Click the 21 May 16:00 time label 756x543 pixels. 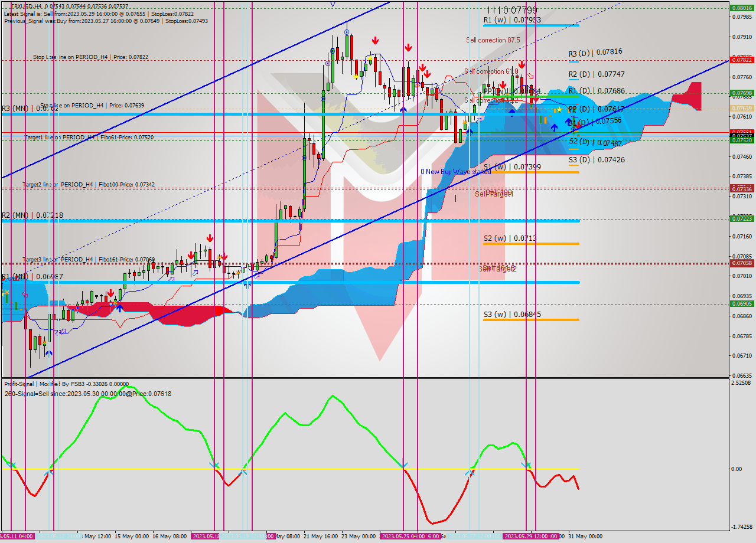321,537
